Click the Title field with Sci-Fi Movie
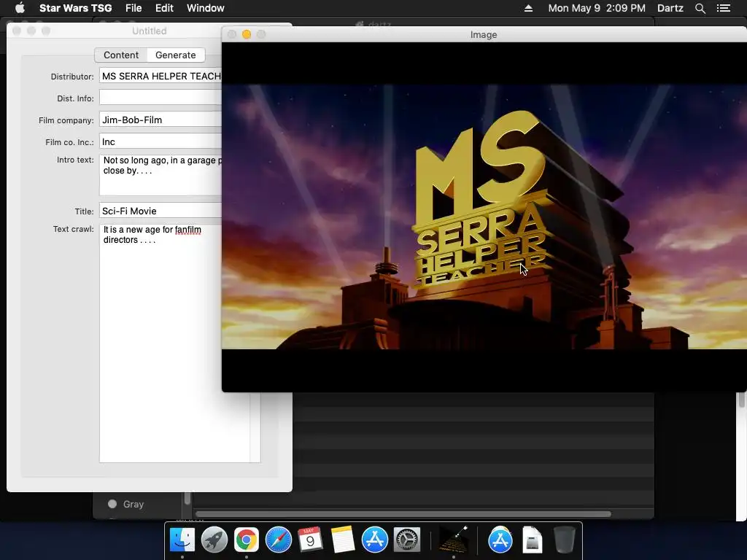Screen dimensions: 747x560 tap(160, 211)
